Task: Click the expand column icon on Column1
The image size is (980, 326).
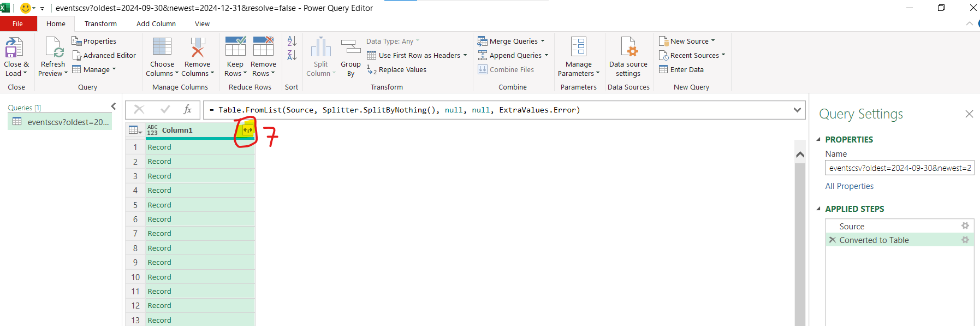Action: 248,130
